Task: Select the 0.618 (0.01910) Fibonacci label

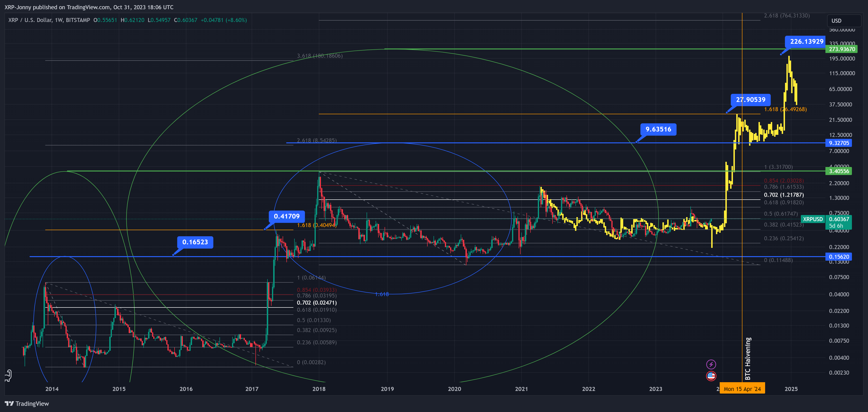Action: tap(317, 310)
